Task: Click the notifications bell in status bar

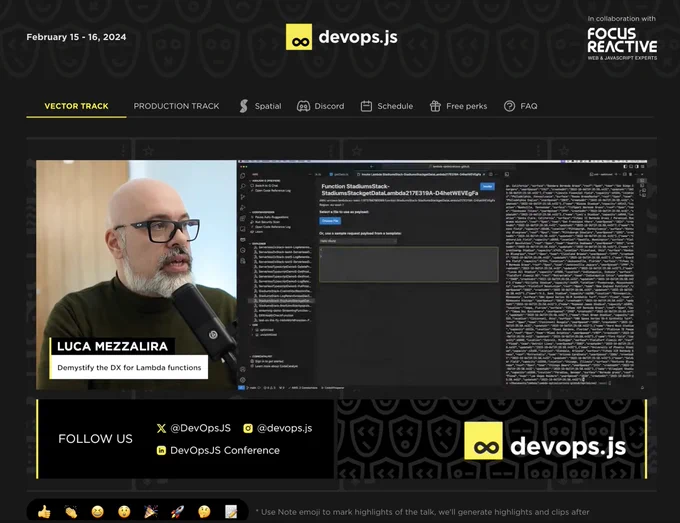Action: 642,387
